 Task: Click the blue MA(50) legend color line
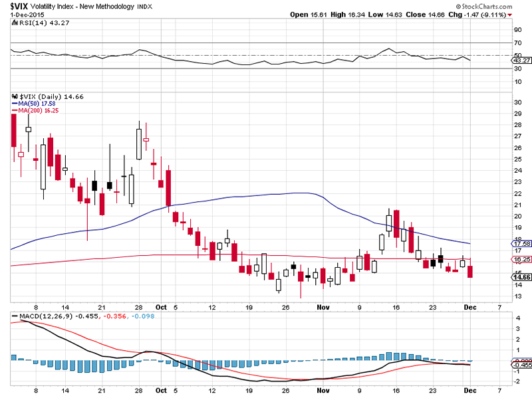(15, 103)
